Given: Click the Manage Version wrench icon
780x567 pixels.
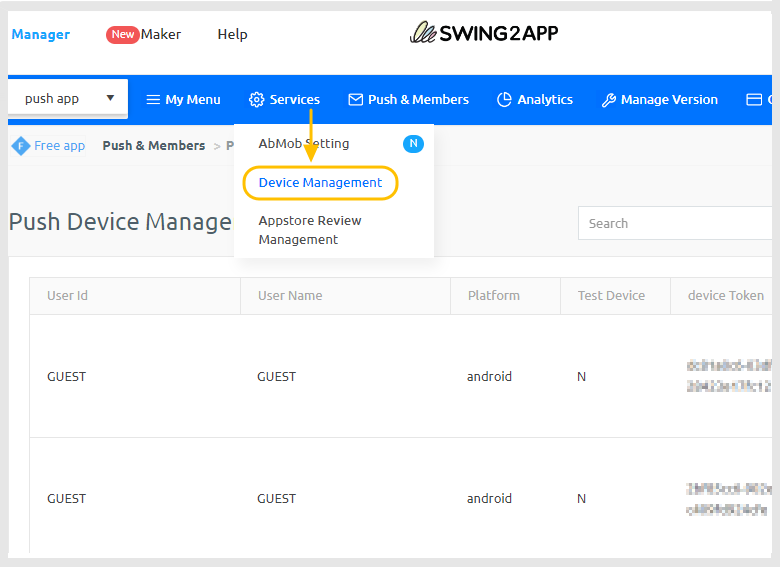Looking at the screenshot, I should click(608, 100).
